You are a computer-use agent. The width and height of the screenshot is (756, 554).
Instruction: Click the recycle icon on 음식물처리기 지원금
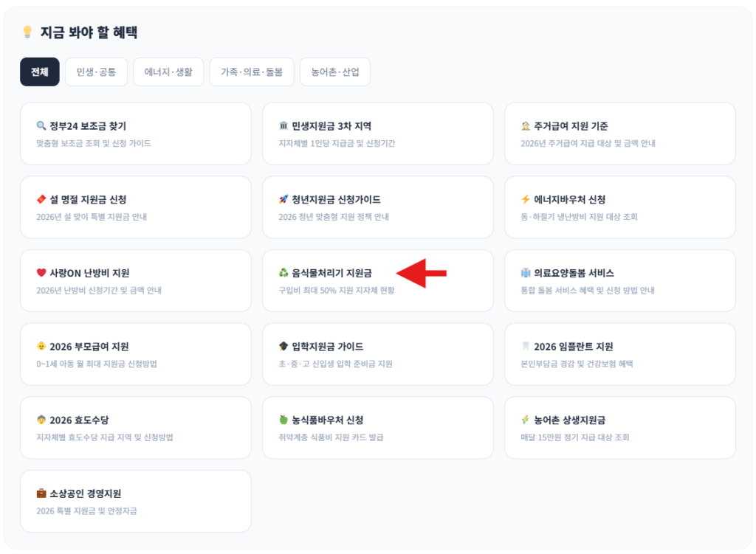[283, 273]
